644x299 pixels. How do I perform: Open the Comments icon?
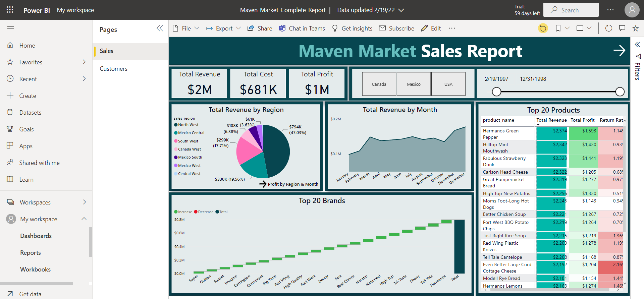point(622,28)
